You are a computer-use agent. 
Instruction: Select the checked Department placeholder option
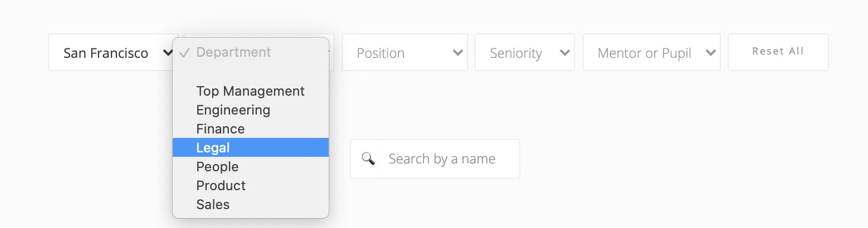click(251, 52)
